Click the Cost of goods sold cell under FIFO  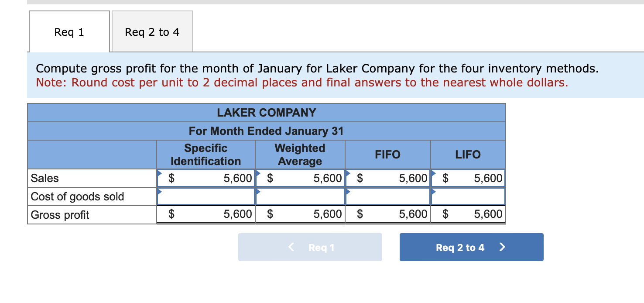point(387,196)
